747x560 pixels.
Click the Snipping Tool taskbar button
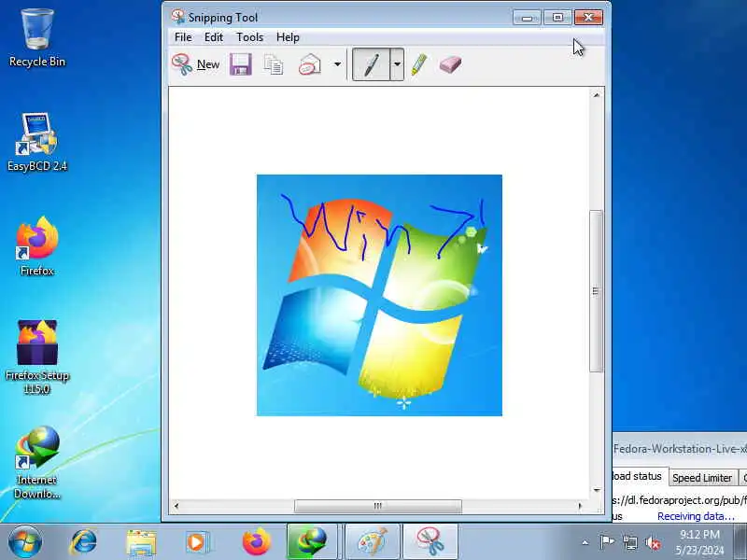pos(430,542)
